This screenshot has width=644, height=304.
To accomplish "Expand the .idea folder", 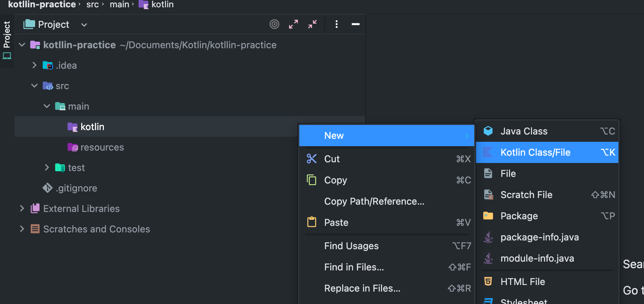I will [34, 65].
